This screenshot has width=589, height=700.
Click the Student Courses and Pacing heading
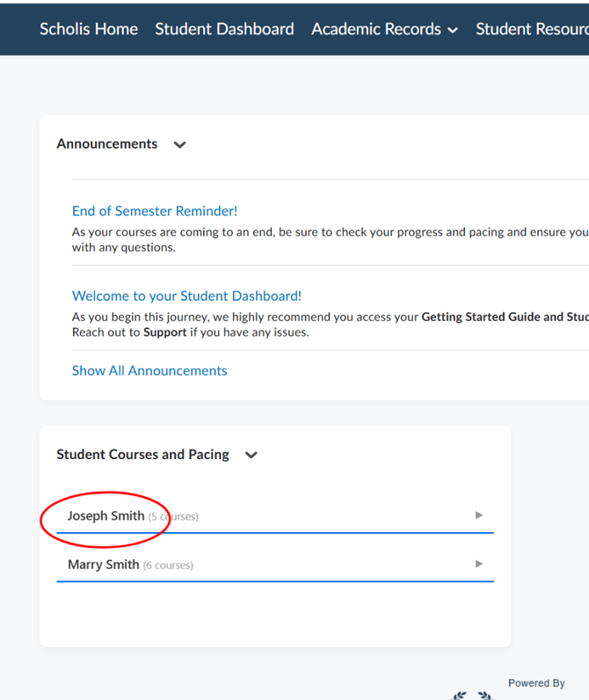tap(142, 454)
